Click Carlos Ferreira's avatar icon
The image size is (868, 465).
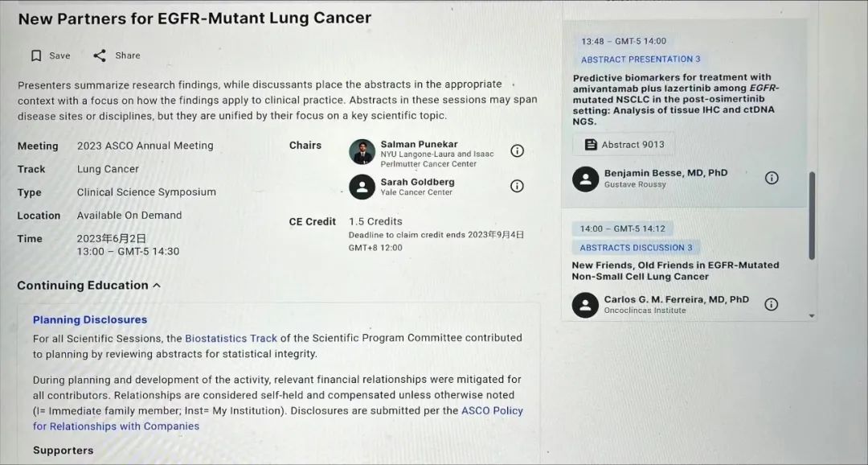click(x=585, y=305)
